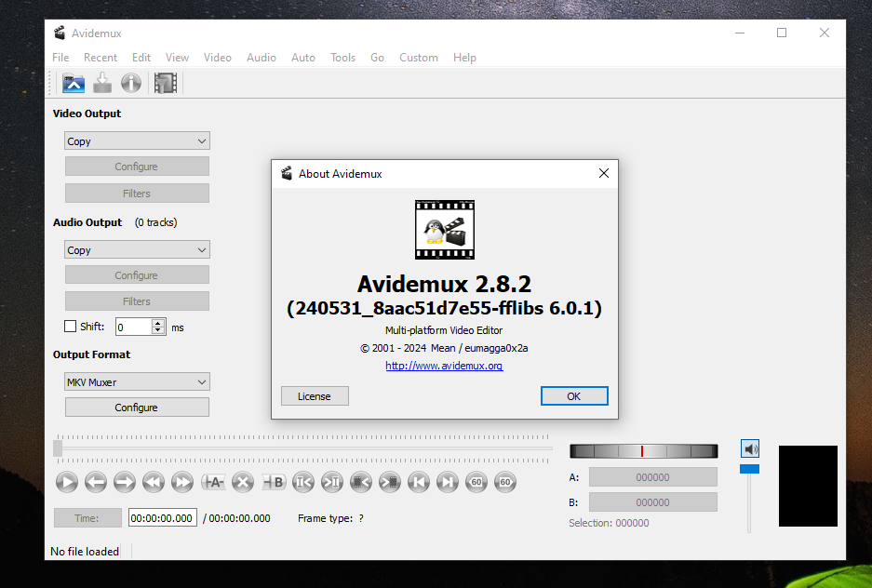Expand the Audio Output codec dropdown

[137, 250]
